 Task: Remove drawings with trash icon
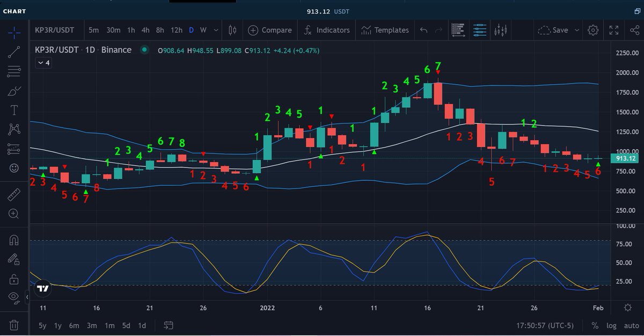pyautogui.click(x=14, y=325)
